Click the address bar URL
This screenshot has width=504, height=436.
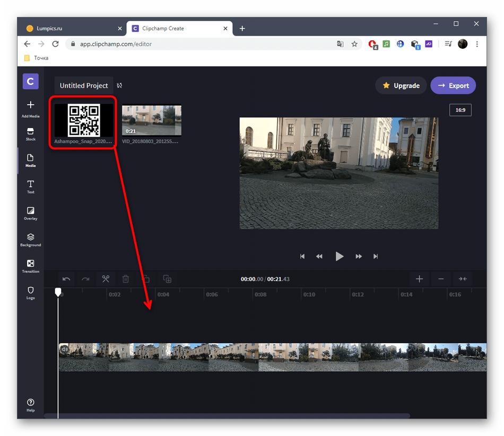[116, 44]
